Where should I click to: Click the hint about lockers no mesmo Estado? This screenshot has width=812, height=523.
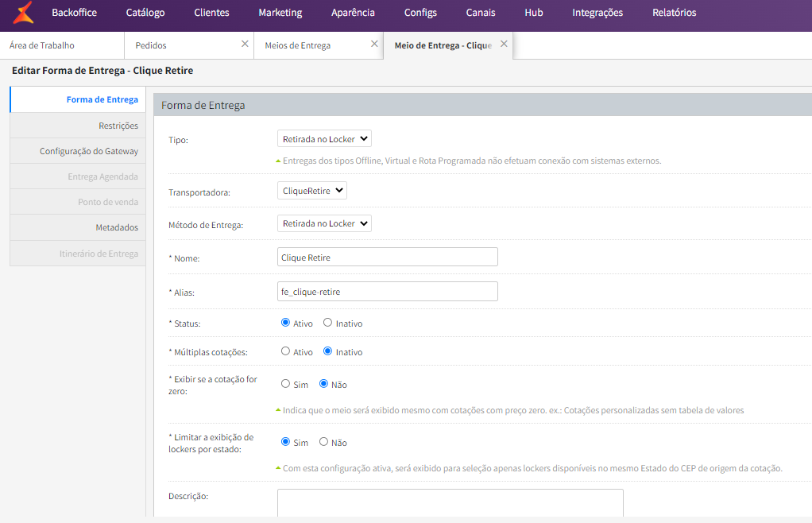(x=532, y=469)
